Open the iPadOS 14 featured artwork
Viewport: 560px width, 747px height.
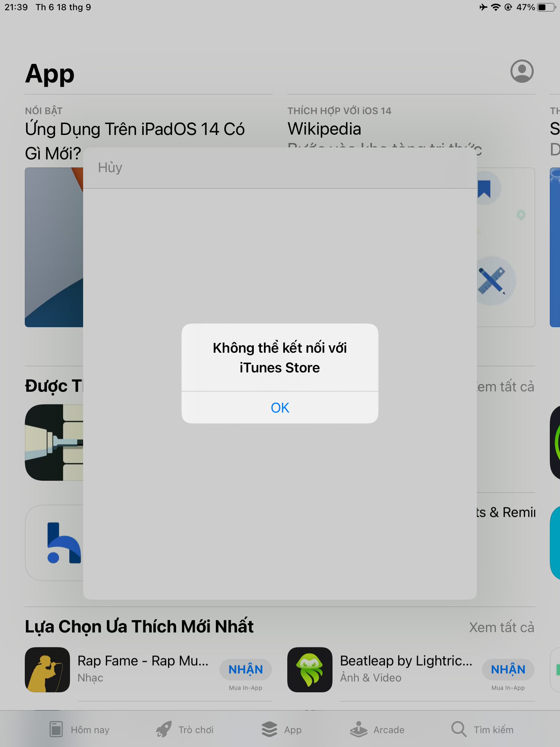(54, 247)
